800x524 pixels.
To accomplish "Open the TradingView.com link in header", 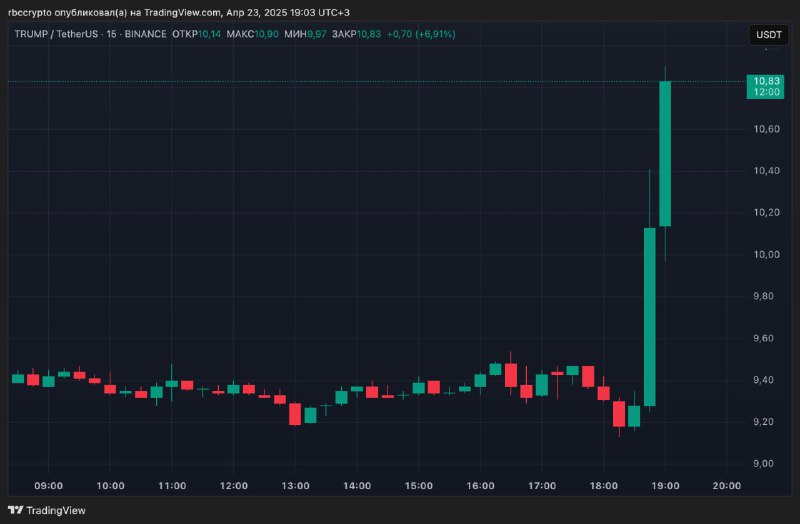I will pyautogui.click(x=182, y=12).
